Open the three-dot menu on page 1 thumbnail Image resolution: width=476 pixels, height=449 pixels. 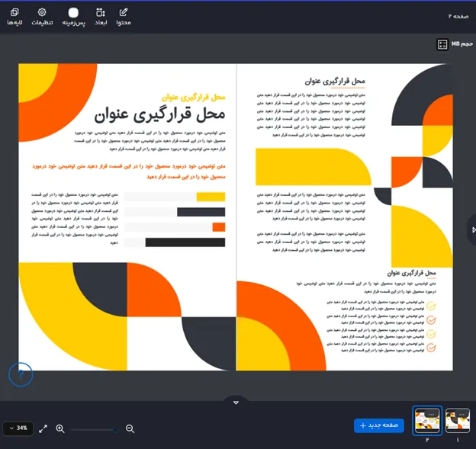[x=463, y=414]
